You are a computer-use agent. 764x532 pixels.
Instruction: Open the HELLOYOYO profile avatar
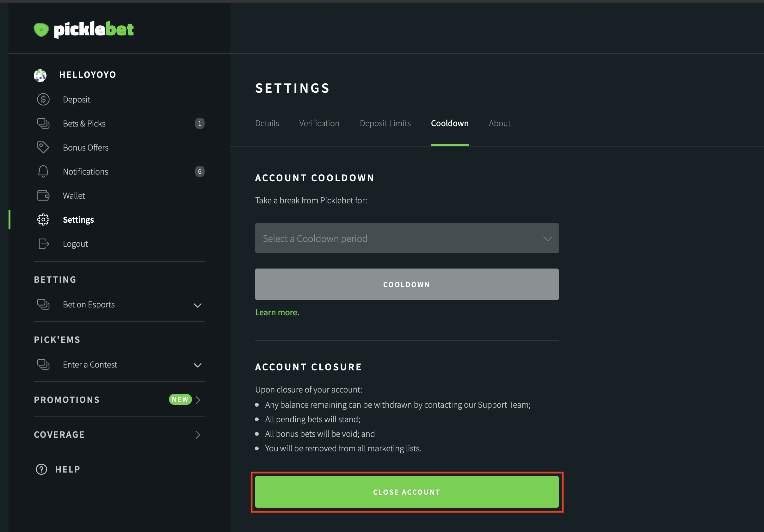(40, 75)
